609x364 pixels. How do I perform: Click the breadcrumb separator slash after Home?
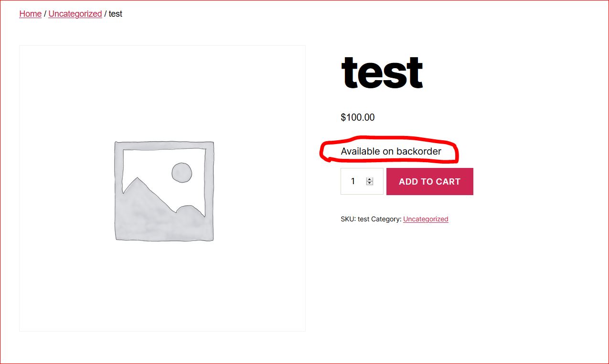coord(45,14)
